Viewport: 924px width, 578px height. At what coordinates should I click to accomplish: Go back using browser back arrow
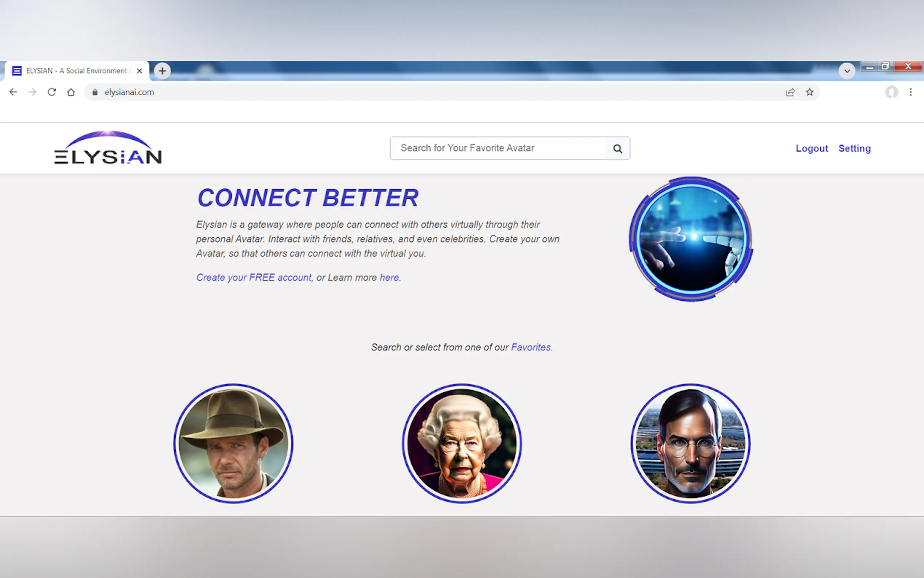[x=13, y=92]
